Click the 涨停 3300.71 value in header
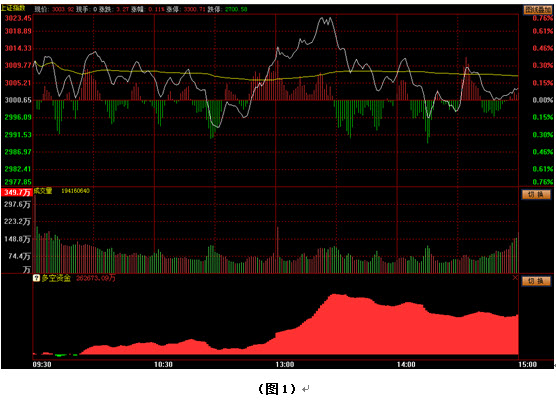This screenshot has width=556, height=405. [194, 9]
